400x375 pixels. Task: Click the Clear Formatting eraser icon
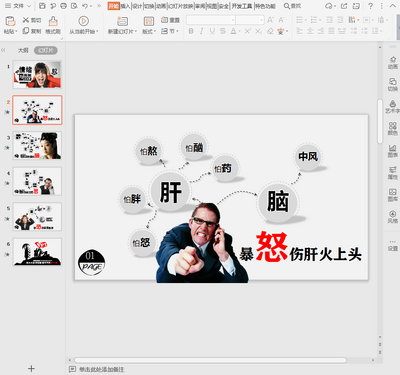coord(270,31)
